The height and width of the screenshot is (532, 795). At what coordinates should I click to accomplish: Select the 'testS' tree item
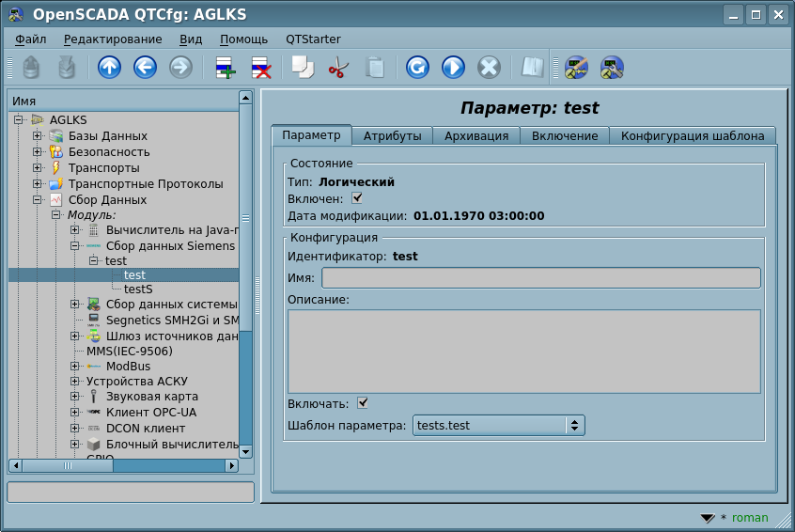click(138, 289)
